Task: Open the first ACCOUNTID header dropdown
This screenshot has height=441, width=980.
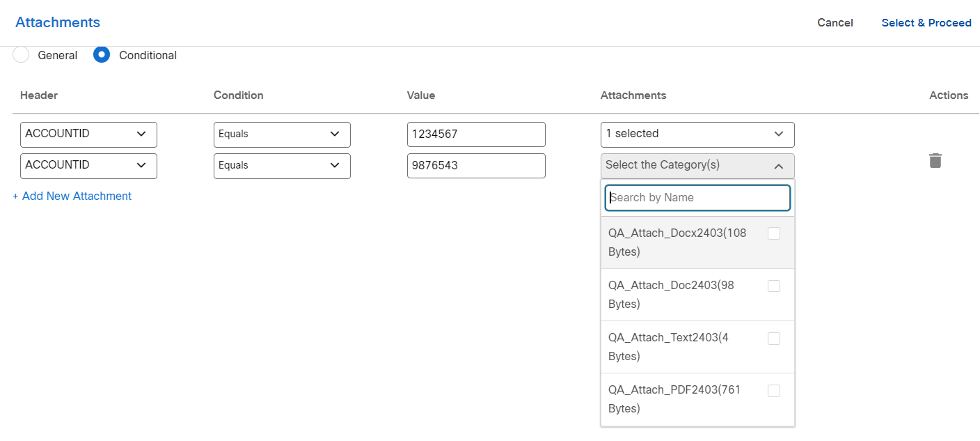Action: (x=88, y=134)
